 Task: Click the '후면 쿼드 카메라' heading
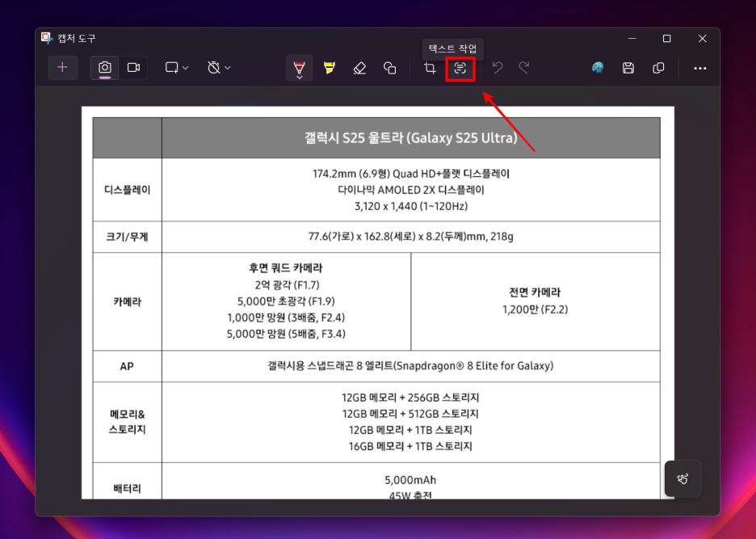tap(286, 267)
